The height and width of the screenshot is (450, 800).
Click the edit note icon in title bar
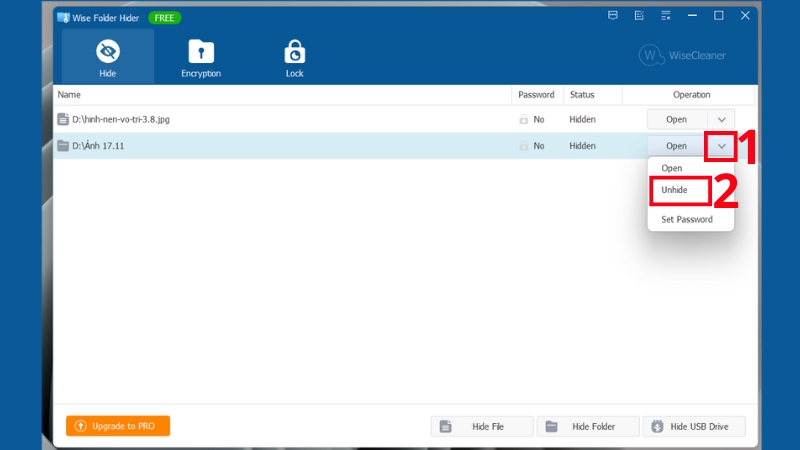click(640, 16)
